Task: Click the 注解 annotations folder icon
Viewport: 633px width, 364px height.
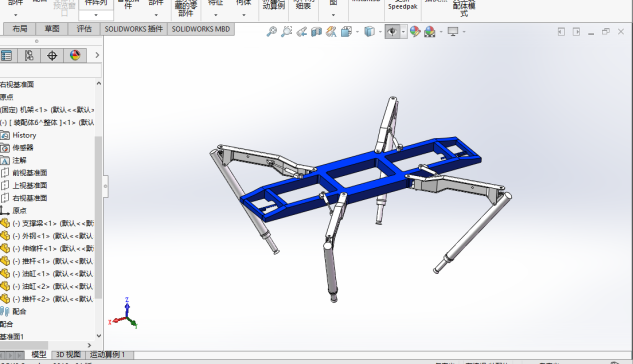Action: (x=5, y=160)
